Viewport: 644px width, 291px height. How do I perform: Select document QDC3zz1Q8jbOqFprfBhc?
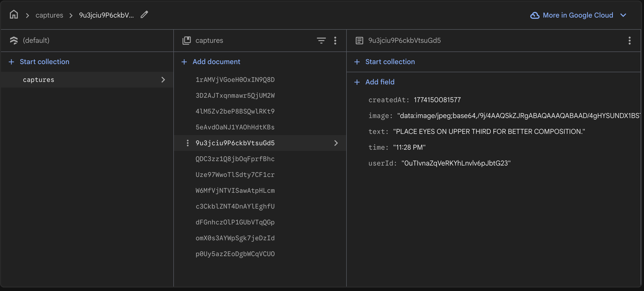(x=235, y=159)
